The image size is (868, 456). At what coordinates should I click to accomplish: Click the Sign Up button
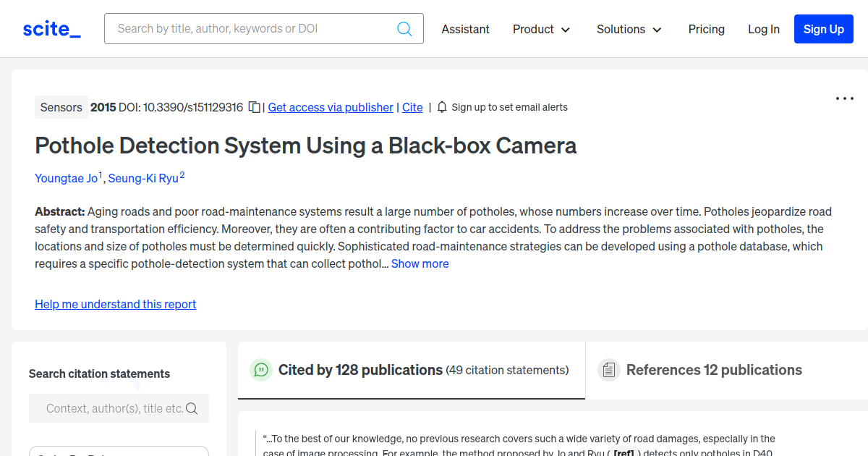click(823, 29)
